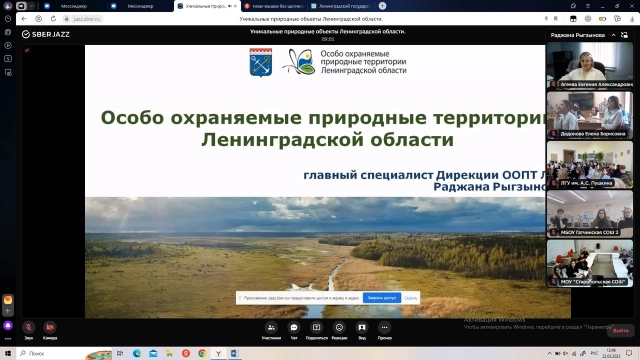Open Task View on the taskbar
Screen dimensions: 640x360
point(120,353)
